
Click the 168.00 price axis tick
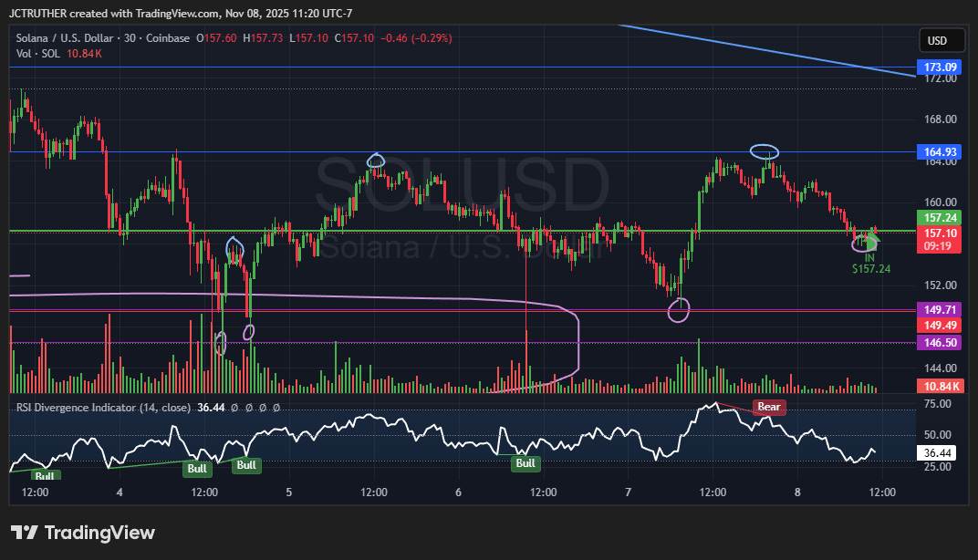point(940,119)
